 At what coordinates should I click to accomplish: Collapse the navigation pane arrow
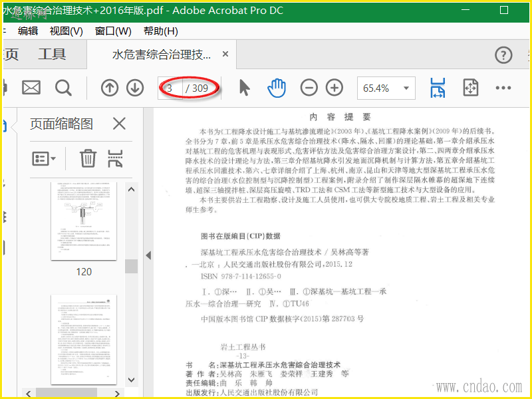(x=148, y=255)
